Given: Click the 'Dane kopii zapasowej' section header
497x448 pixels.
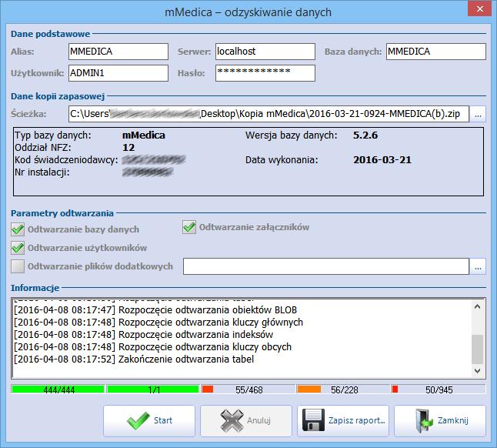Looking at the screenshot, I should [x=58, y=96].
